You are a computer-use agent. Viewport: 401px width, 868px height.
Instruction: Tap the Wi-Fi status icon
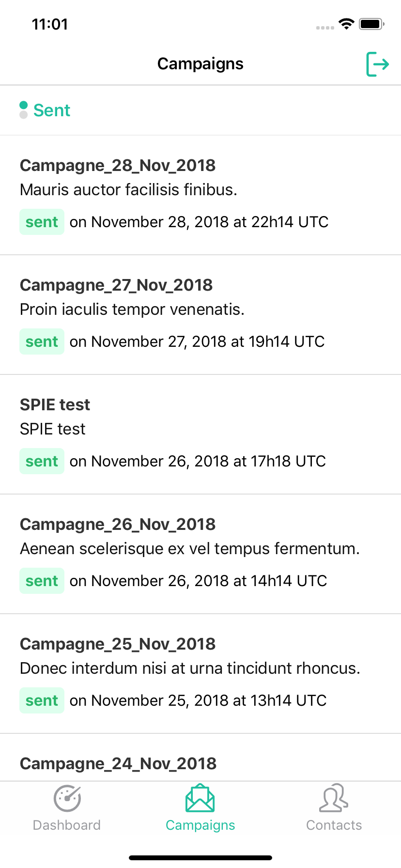346,24
